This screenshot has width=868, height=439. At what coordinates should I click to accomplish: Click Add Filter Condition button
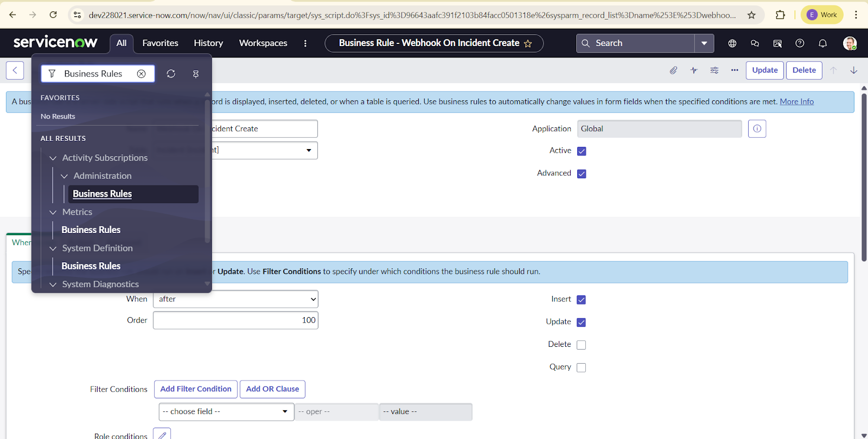click(x=196, y=389)
